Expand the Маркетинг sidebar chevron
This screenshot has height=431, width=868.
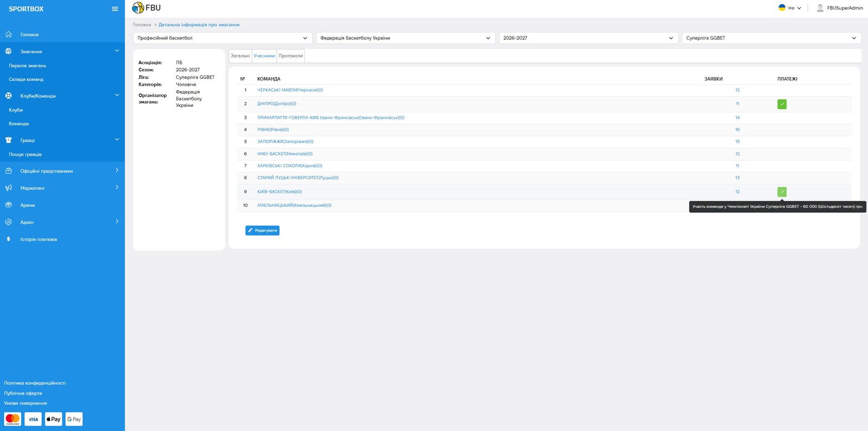coord(117,188)
